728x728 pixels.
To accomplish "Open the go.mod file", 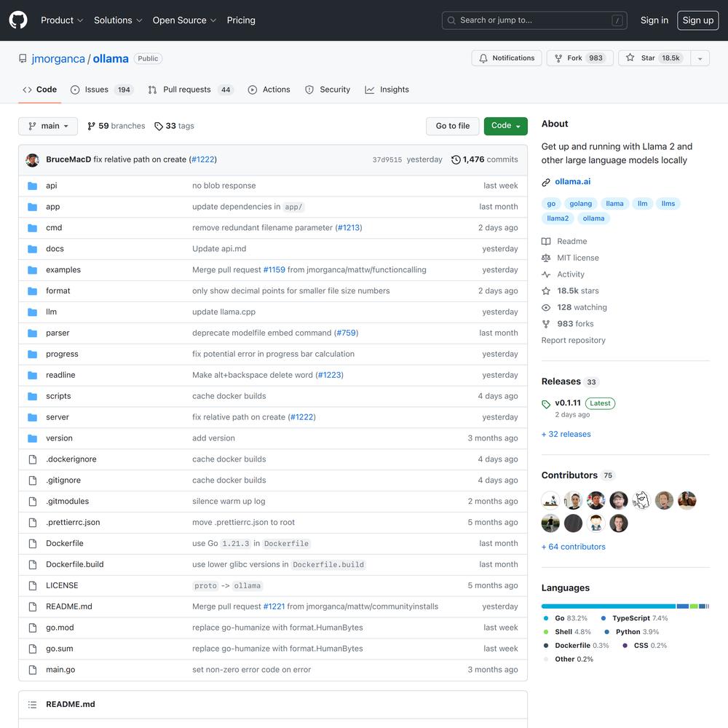I will pyautogui.click(x=60, y=628).
